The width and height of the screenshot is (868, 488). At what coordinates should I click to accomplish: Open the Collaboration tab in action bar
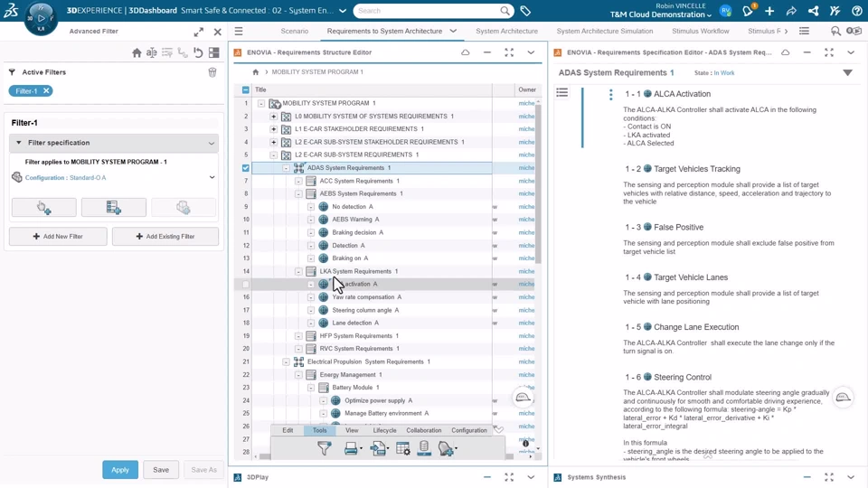coord(424,430)
